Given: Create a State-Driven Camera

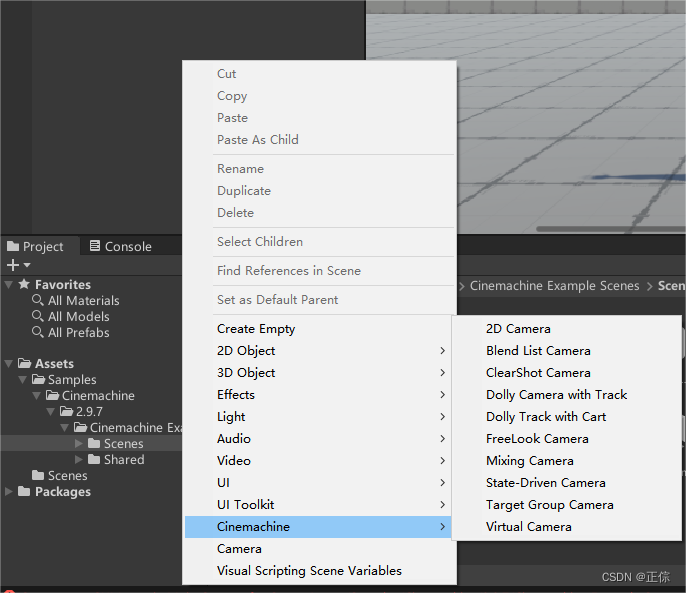Looking at the screenshot, I should pyautogui.click(x=567, y=483).
